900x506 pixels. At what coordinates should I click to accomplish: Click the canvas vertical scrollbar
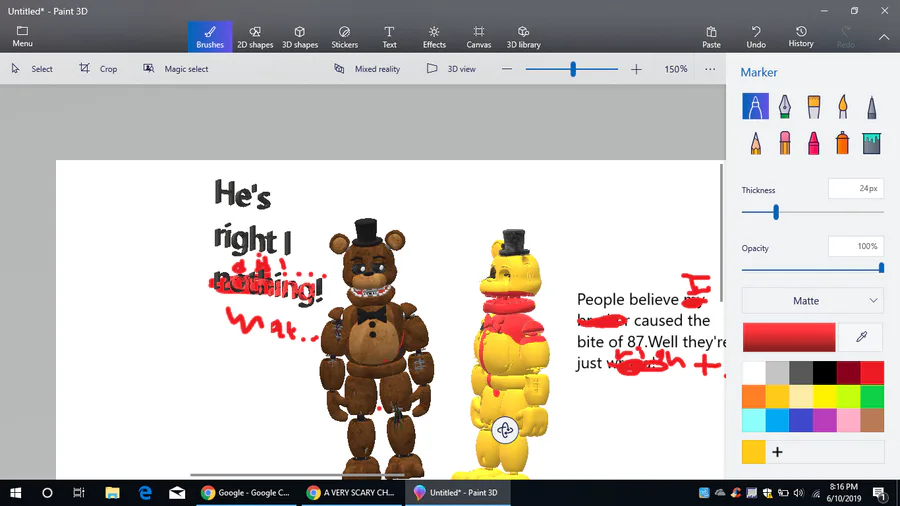pos(721,234)
